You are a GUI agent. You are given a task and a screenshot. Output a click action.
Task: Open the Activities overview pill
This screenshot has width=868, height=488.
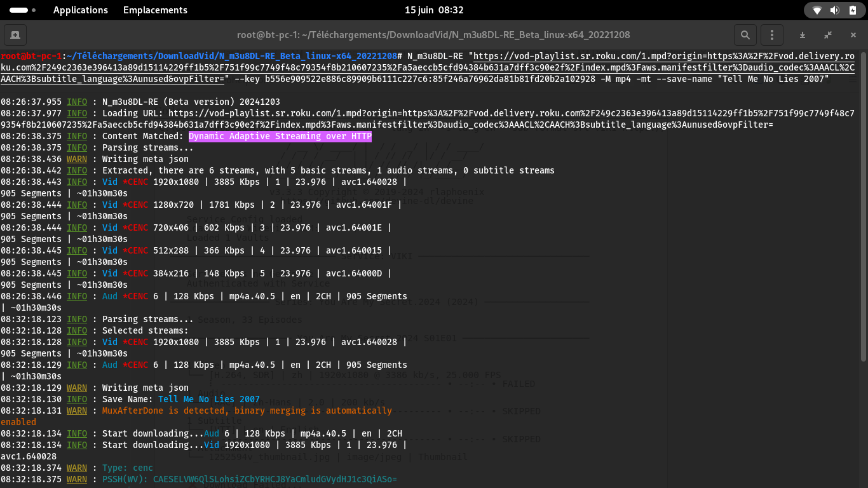[24, 10]
